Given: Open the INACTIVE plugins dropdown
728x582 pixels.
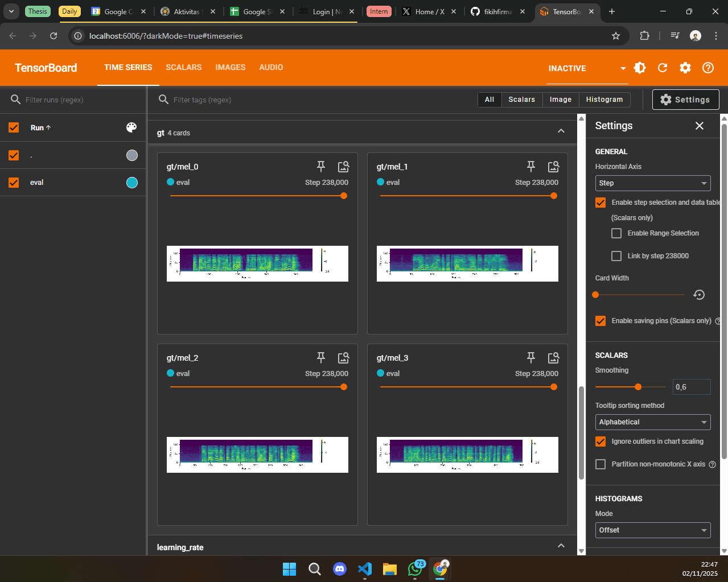Looking at the screenshot, I should 586,68.
